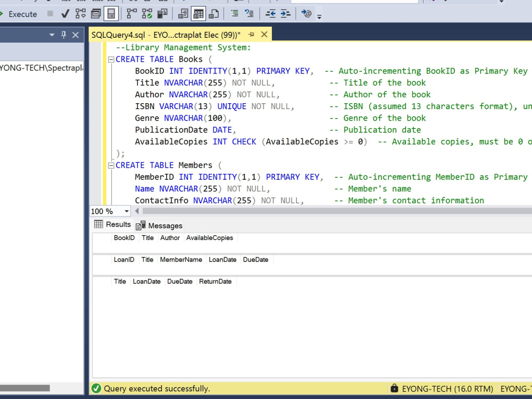Uncomment the selected lines
Viewport: 532px width, 399px height.
250,14
